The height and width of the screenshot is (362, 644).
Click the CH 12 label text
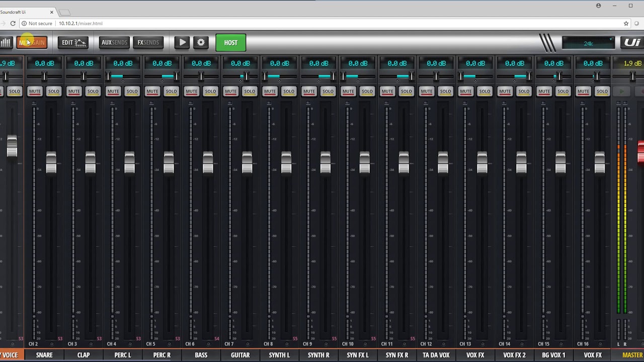pos(426,344)
